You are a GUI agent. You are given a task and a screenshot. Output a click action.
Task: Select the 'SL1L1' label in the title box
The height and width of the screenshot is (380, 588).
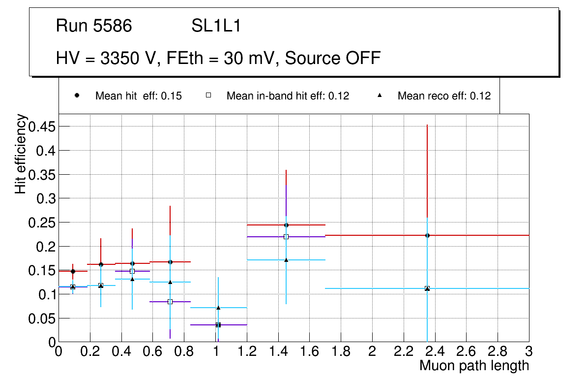[216, 26]
